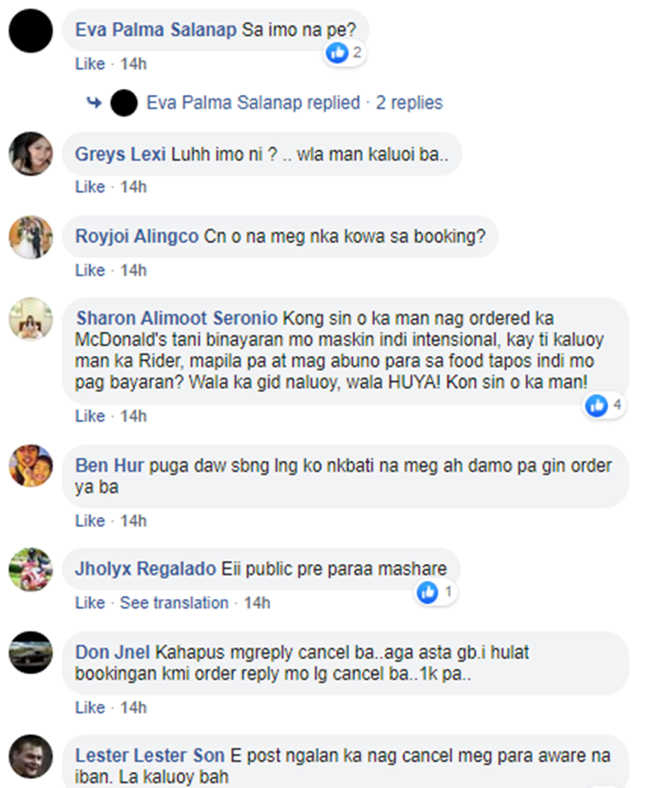Open Sharon Alimoot Seronio's profile name link

(x=177, y=318)
